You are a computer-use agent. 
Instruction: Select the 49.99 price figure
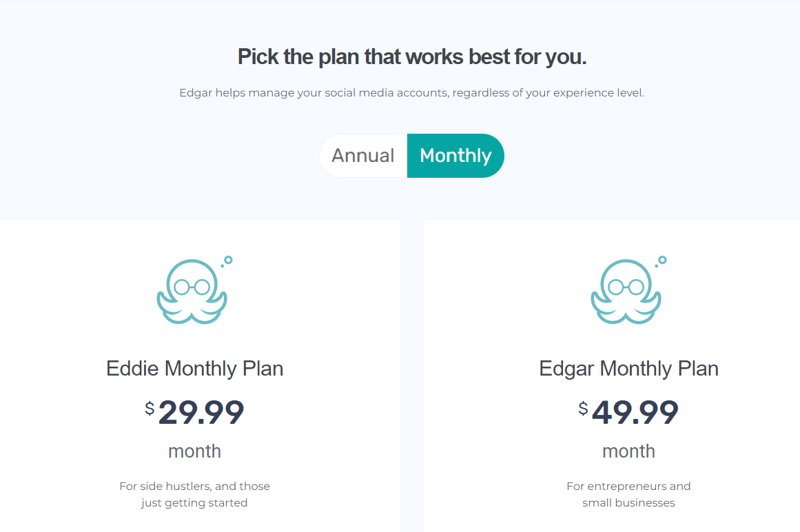(635, 412)
